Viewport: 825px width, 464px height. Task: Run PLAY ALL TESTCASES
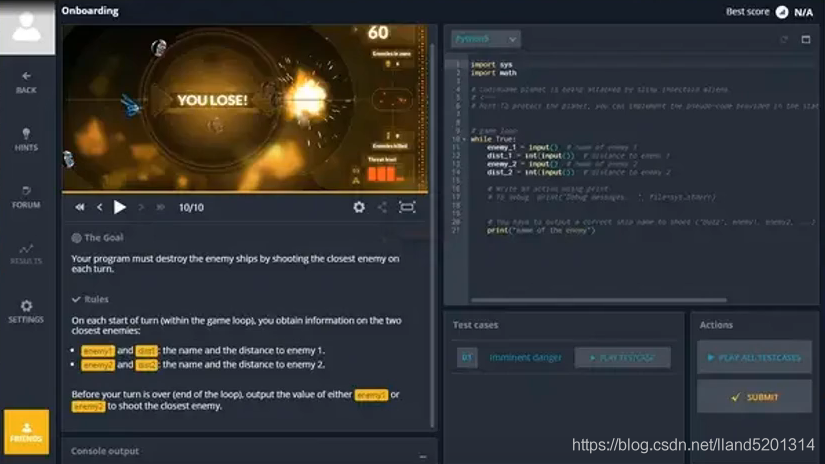754,358
